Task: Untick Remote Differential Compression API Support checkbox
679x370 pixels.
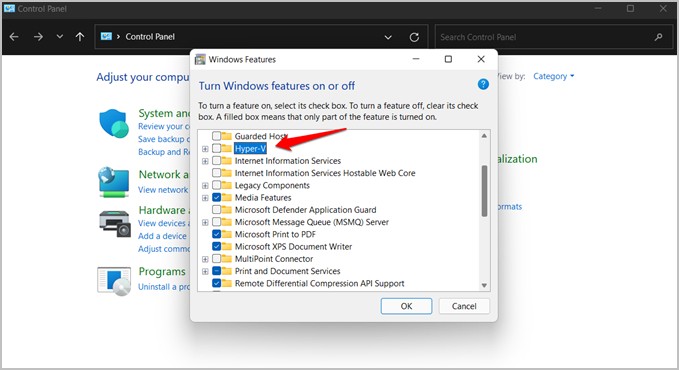Action: [x=217, y=283]
